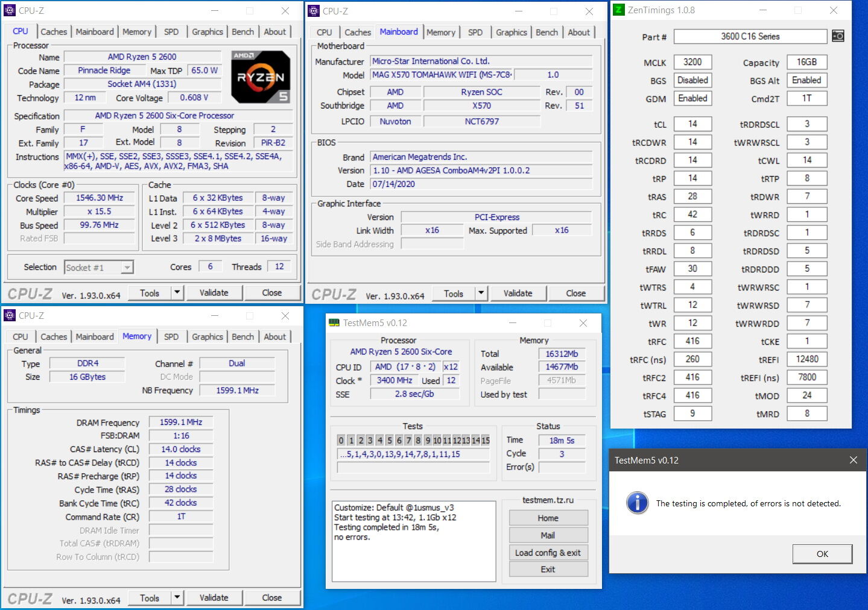Click the Memory Type value DDR4
This screenshot has width=868, height=610.
pyautogui.click(x=87, y=363)
